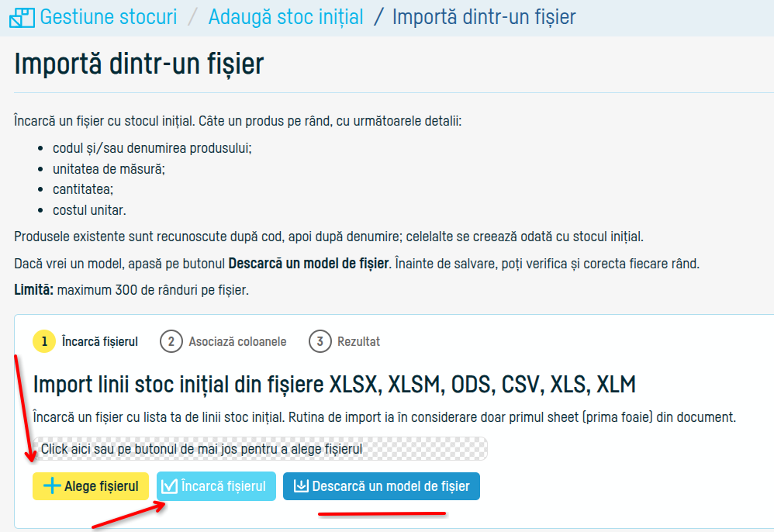This screenshot has width=774, height=532.
Task: Select the Importă dintr-un fișier breadcrumb
Action: click(x=484, y=17)
